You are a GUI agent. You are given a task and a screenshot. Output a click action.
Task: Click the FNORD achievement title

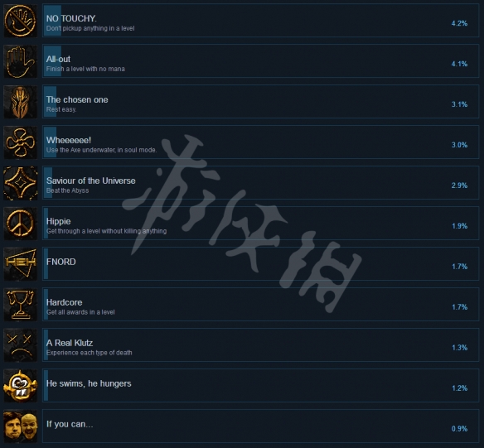(x=61, y=262)
